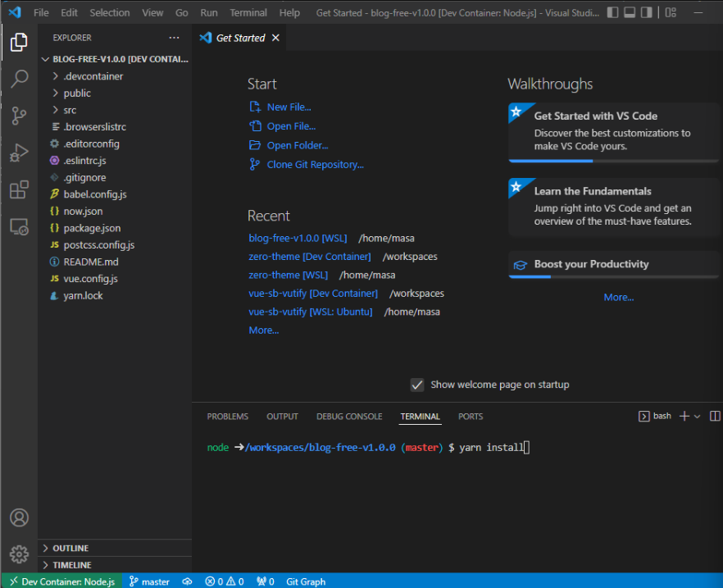Open the Run and Debug view icon
The width and height of the screenshot is (723, 588).
coord(19,153)
